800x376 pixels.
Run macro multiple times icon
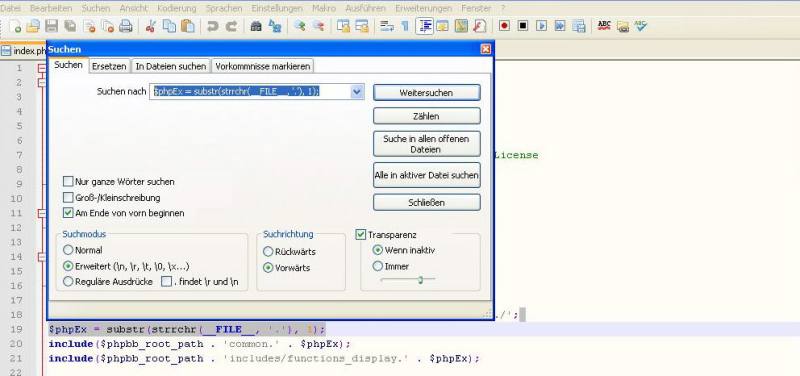click(560, 26)
